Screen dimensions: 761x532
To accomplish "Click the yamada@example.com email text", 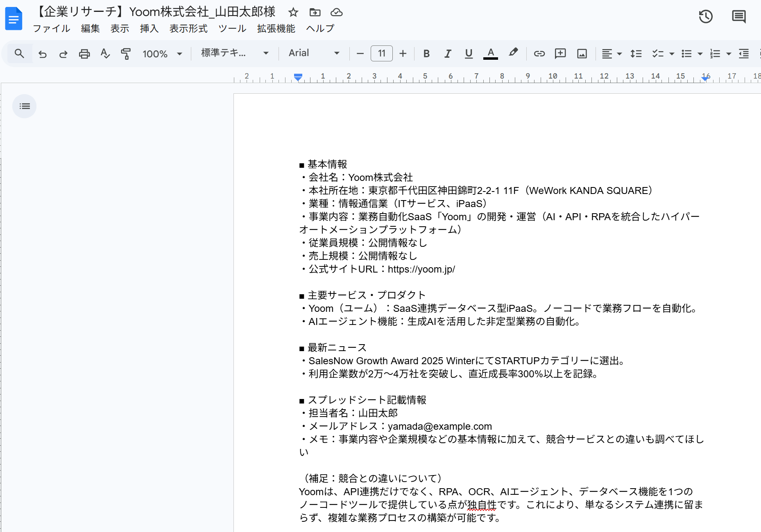I will coord(440,426).
